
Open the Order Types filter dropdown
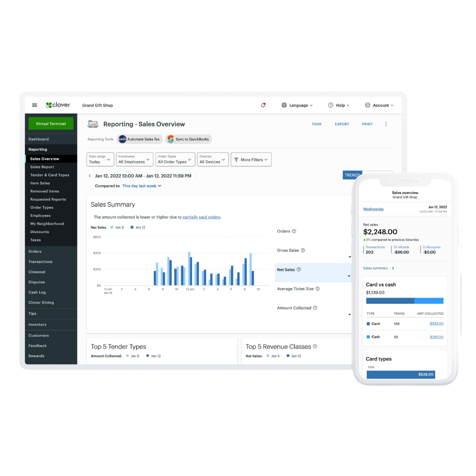click(x=175, y=160)
